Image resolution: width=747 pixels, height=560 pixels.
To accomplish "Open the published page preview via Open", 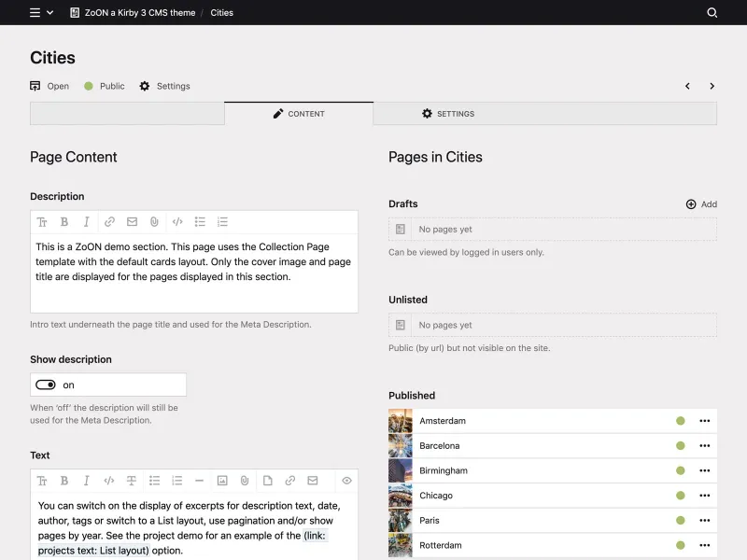I will pos(49,85).
